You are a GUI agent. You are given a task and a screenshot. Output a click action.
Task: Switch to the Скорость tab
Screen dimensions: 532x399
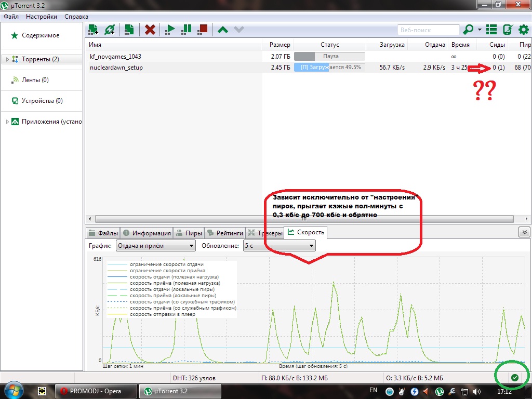pyautogui.click(x=305, y=232)
